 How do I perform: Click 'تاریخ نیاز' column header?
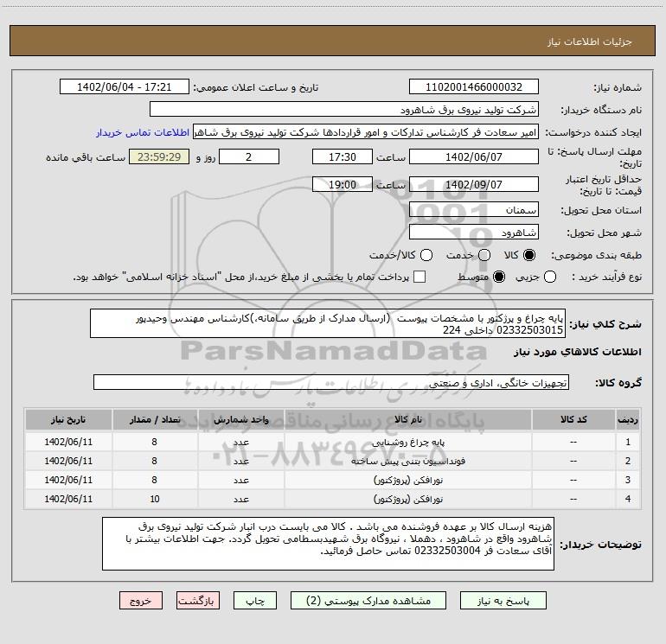tap(68, 419)
